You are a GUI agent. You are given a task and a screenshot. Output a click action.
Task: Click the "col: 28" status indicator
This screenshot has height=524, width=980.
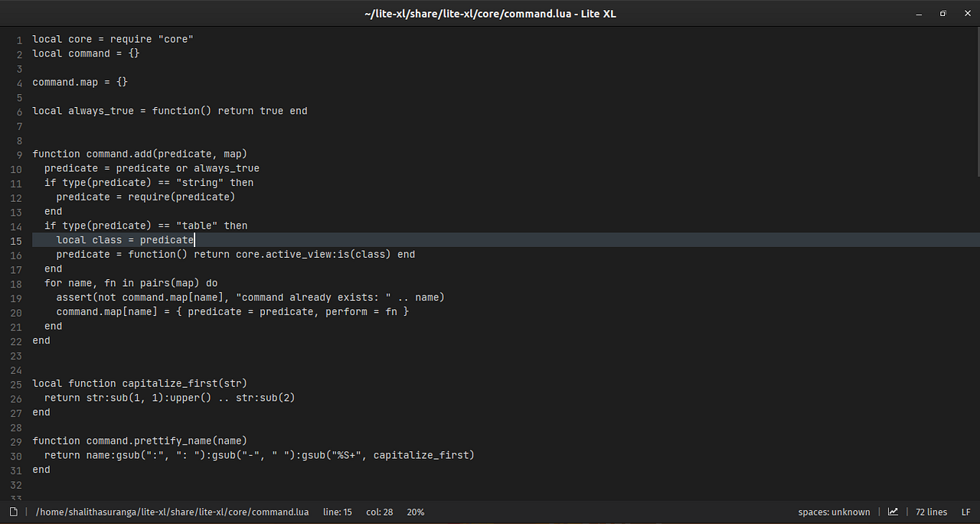[x=379, y=512]
